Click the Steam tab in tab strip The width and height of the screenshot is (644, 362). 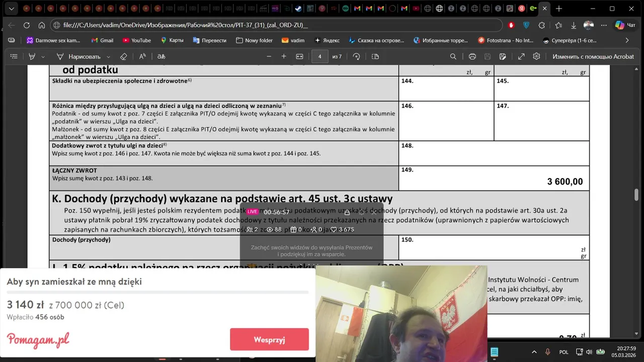(298, 9)
